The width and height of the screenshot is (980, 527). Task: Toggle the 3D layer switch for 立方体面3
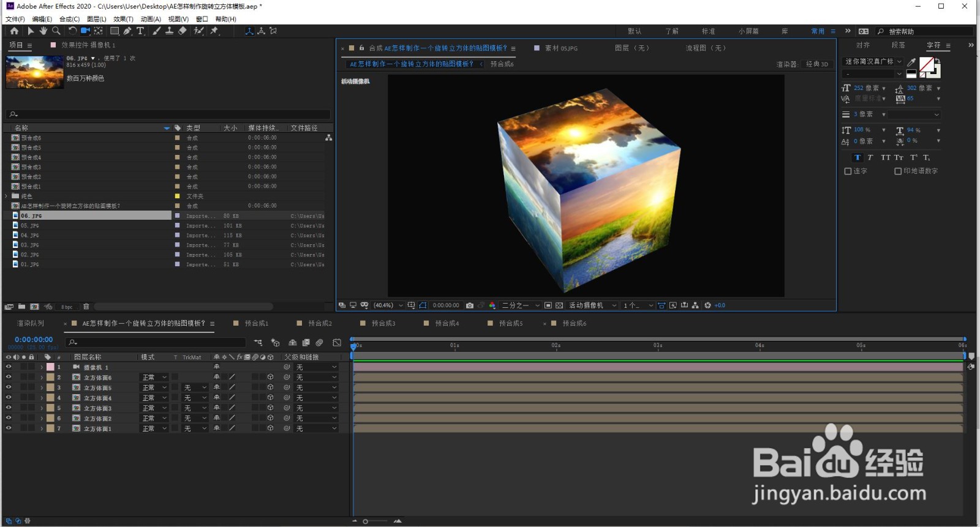click(x=270, y=408)
